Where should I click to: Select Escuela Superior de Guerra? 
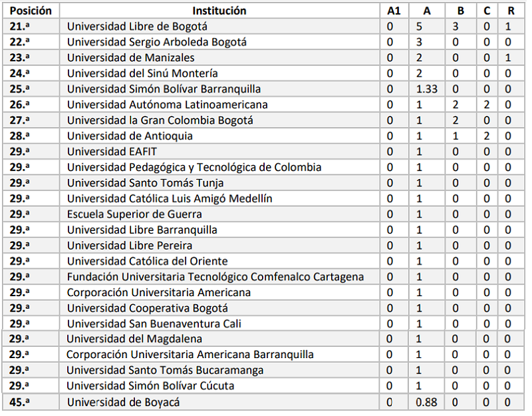134,214
